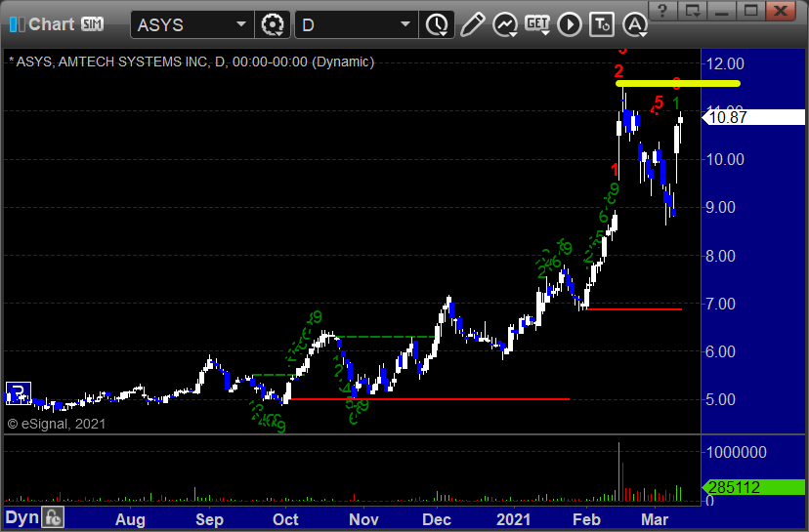
Task: Minimize the chart window
Action: [721, 11]
